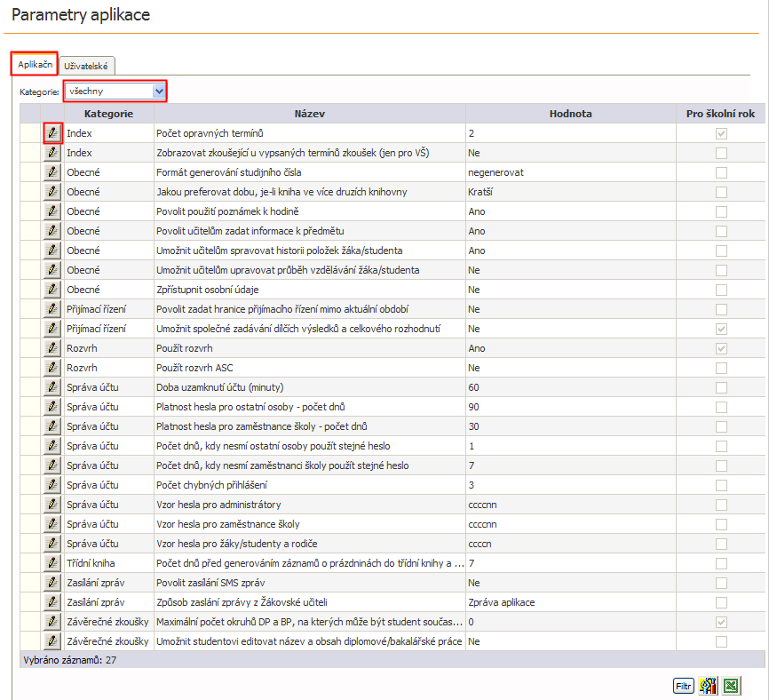
Task: Edit 'Vzor hesla pro žáky/studenty a rodiče'
Action: [x=52, y=544]
